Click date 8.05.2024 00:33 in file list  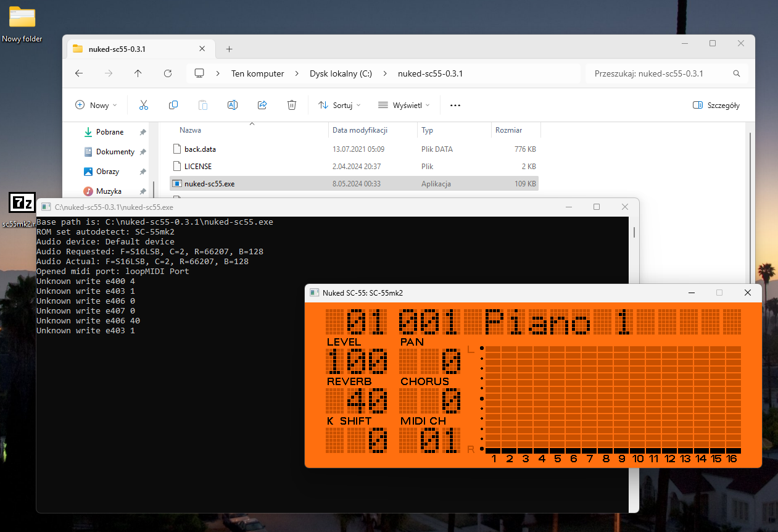[357, 184]
